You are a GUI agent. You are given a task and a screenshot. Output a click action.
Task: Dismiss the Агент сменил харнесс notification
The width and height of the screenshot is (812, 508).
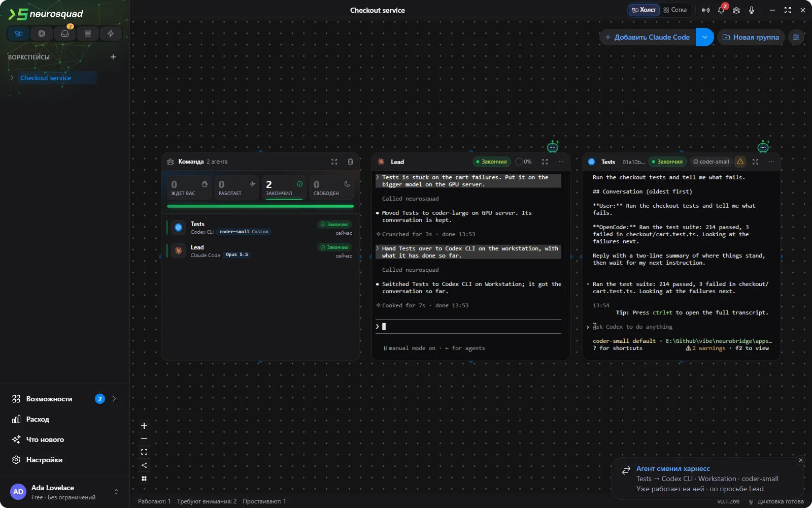[801, 460]
